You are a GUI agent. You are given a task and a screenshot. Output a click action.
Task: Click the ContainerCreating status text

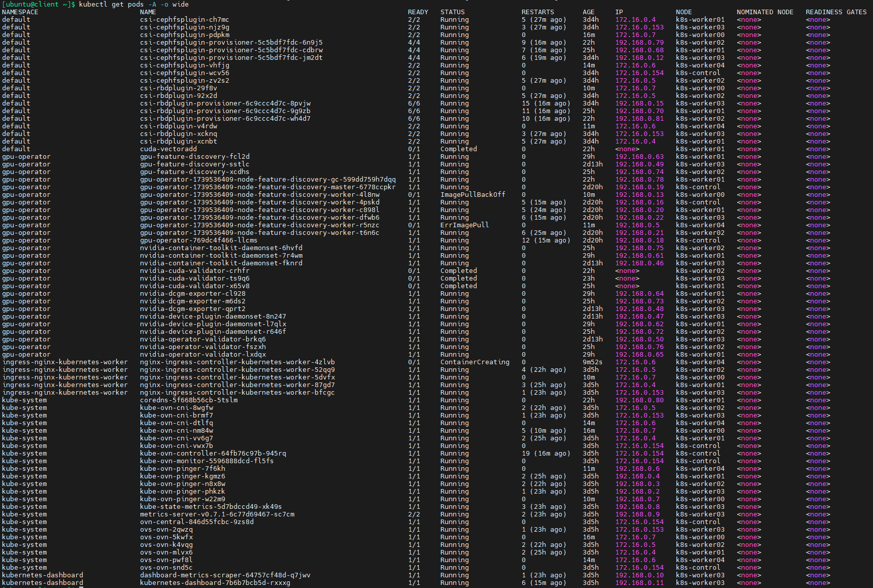pyautogui.click(x=475, y=362)
